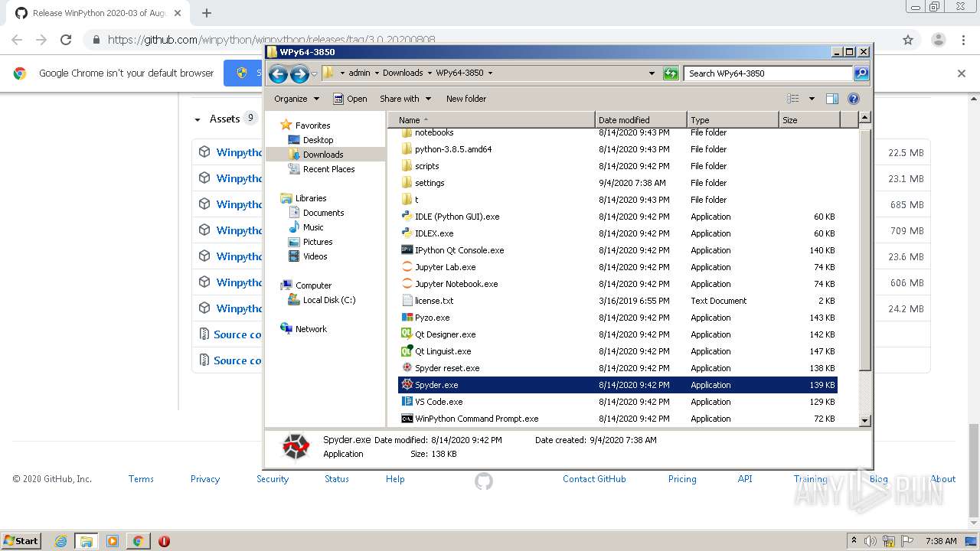Click the Chrome address bar

(x=490, y=40)
